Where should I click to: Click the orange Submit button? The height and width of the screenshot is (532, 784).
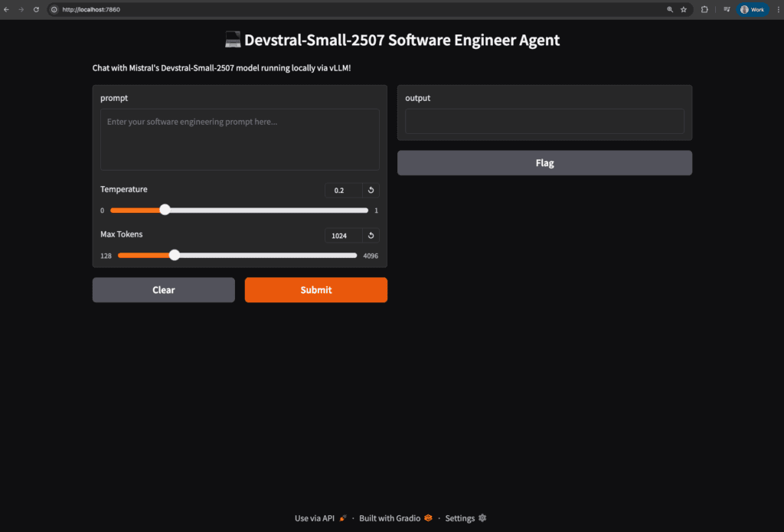click(316, 290)
